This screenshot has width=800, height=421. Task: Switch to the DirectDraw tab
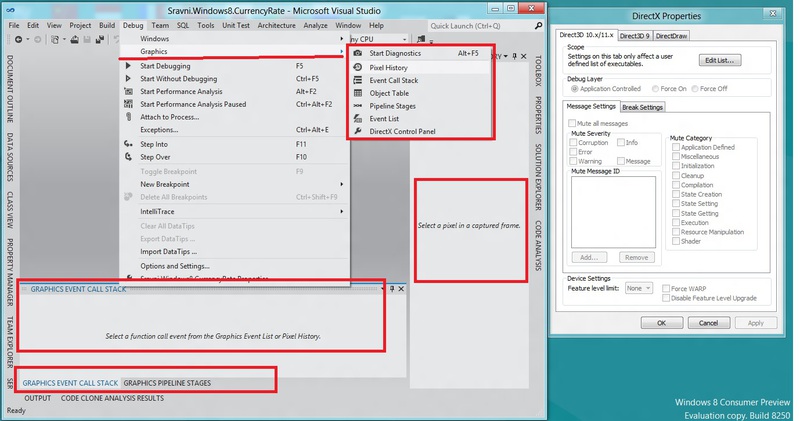[x=671, y=36]
